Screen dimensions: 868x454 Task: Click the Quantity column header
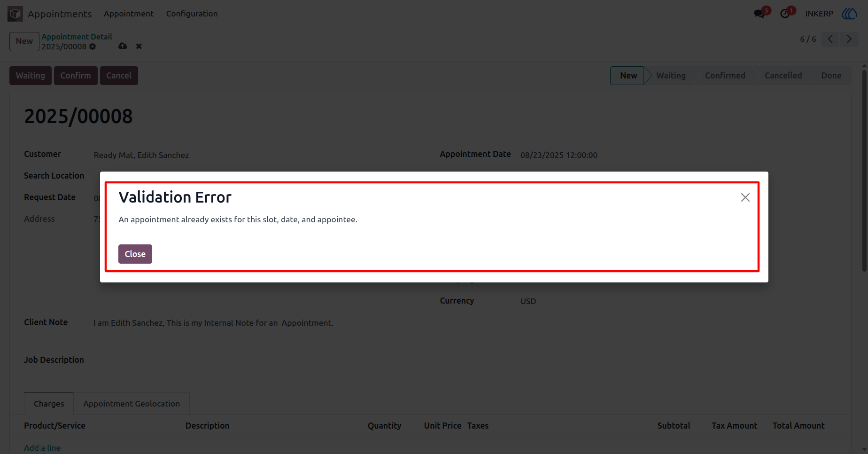click(x=384, y=426)
